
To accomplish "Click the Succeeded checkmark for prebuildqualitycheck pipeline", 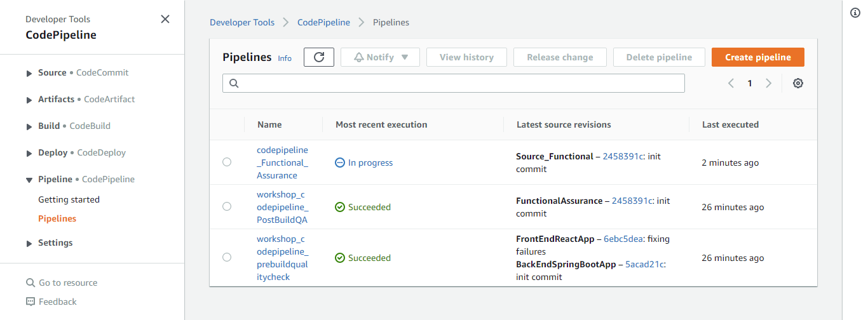I will coord(340,258).
